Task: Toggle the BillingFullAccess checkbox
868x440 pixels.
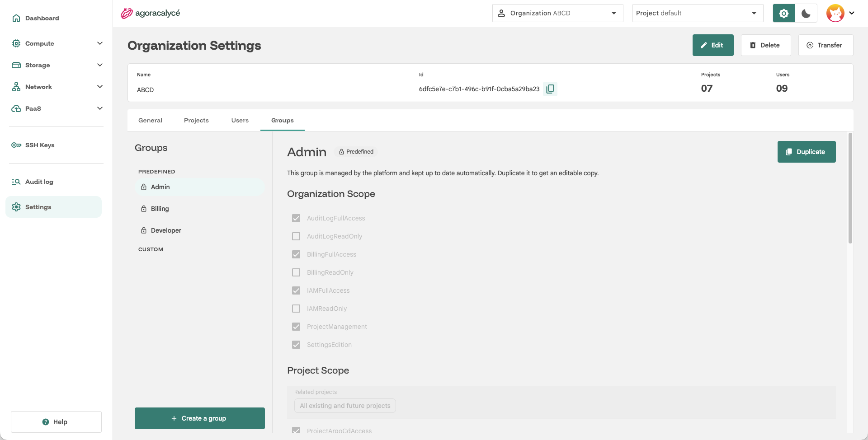Action: pyautogui.click(x=296, y=254)
